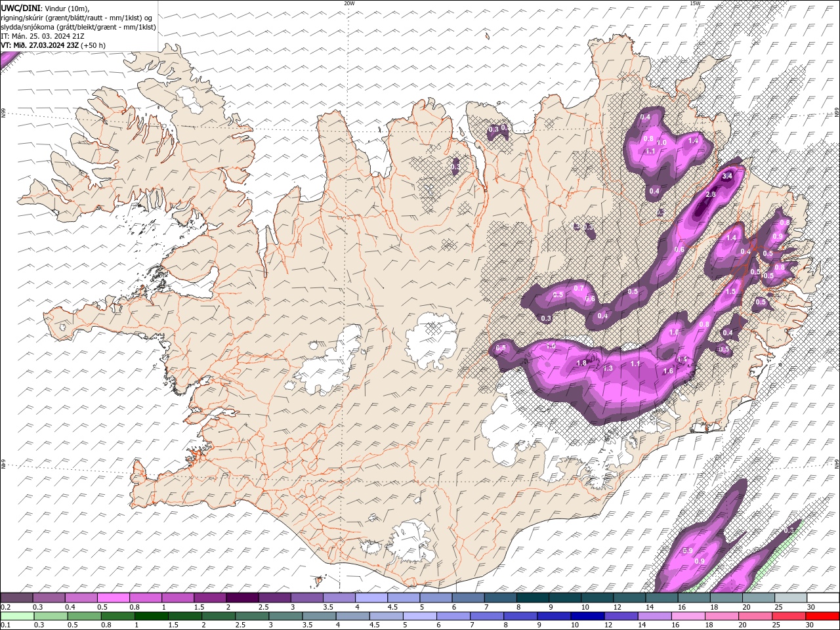Image resolution: width=840 pixels, height=630 pixels.
Task: Click the 25 label in lower legend row
Action: (776, 625)
